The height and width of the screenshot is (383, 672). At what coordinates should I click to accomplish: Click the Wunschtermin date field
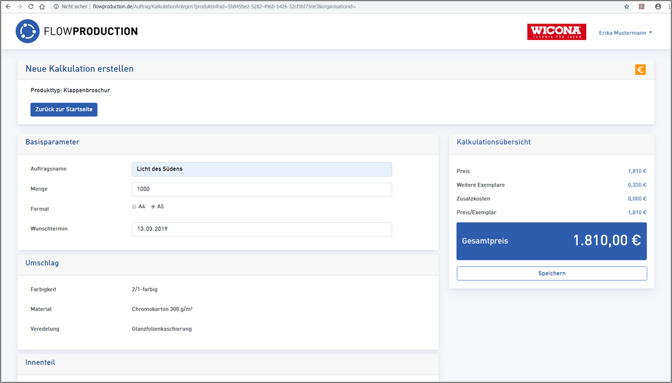click(262, 229)
